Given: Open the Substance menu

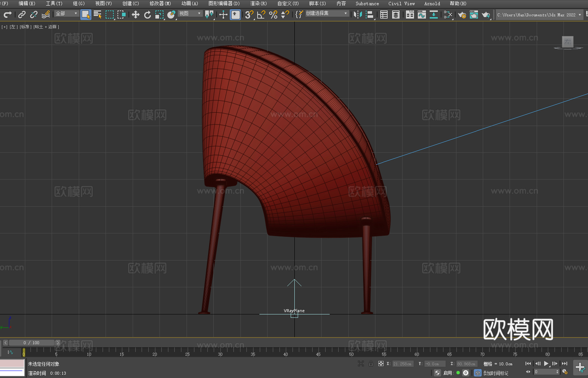Looking at the screenshot, I should [367, 3].
